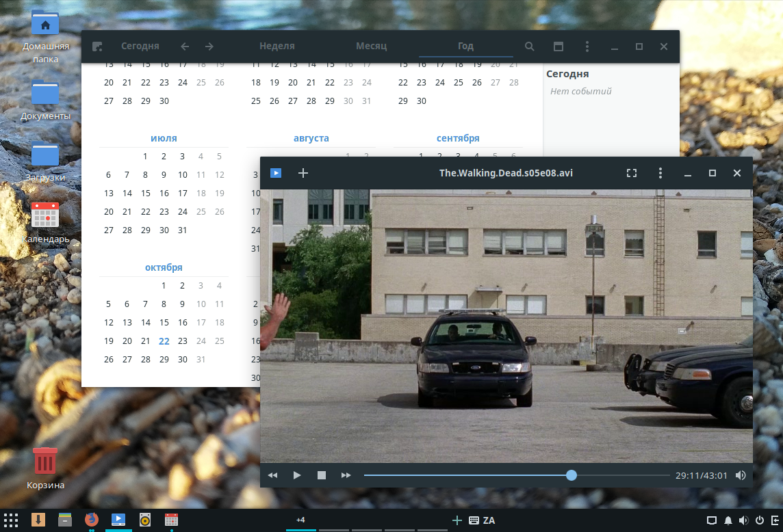
Task: Click the июля month heading
Action: [164, 138]
